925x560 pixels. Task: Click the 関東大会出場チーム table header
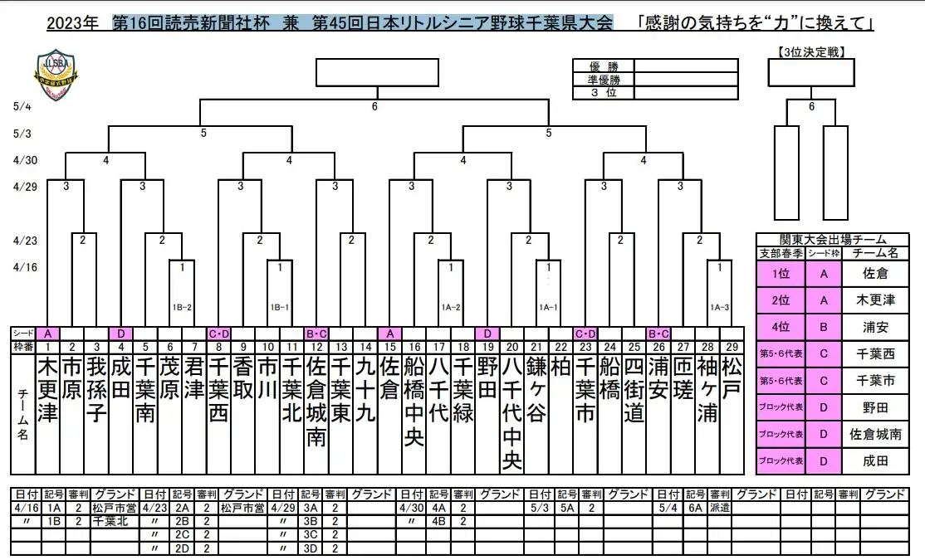coord(832,239)
